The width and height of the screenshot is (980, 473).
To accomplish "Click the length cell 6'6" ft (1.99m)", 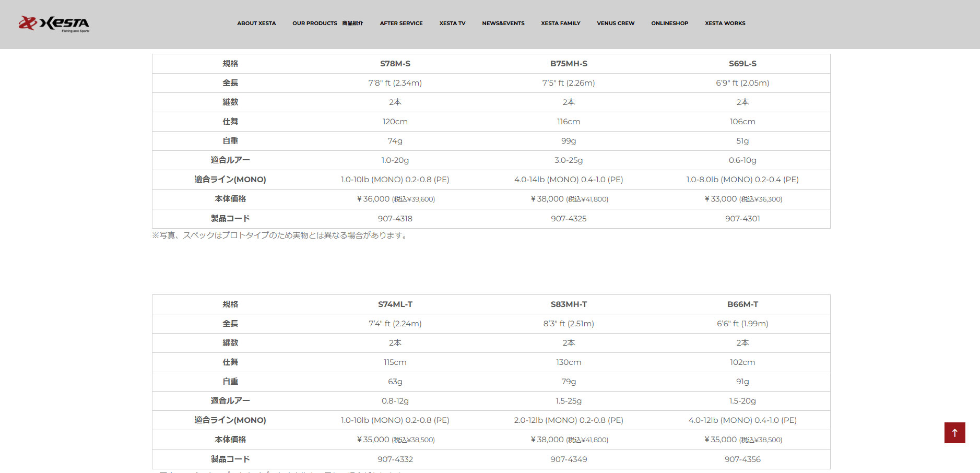I will click(742, 324).
